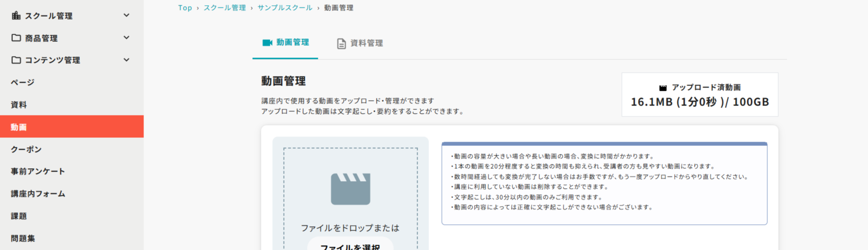
Task: Click the 商品管理 folder icon
Action: 16,38
